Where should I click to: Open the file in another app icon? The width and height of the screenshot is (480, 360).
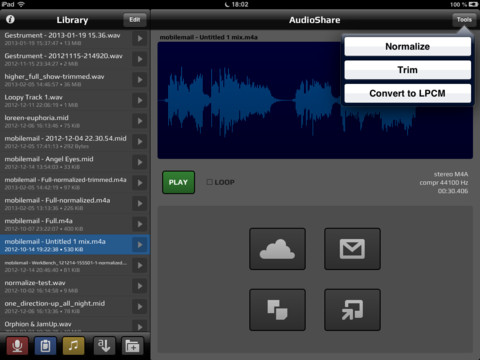click(x=352, y=310)
